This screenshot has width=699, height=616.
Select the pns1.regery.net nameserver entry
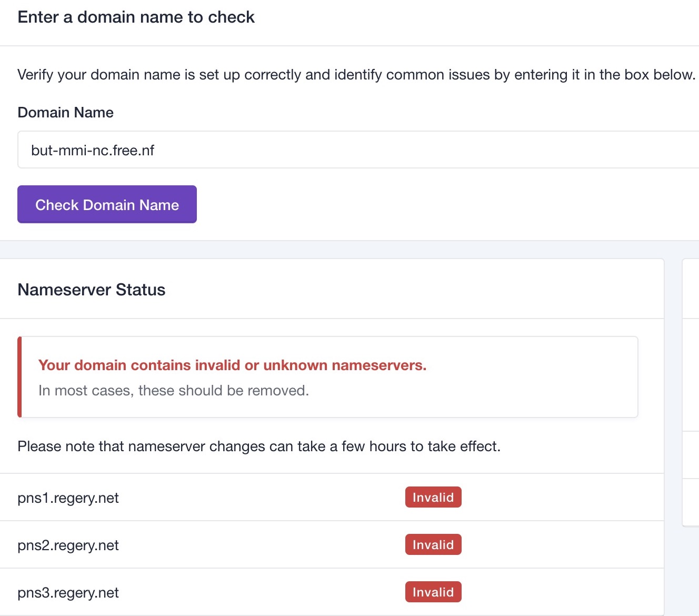pyautogui.click(x=68, y=498)
